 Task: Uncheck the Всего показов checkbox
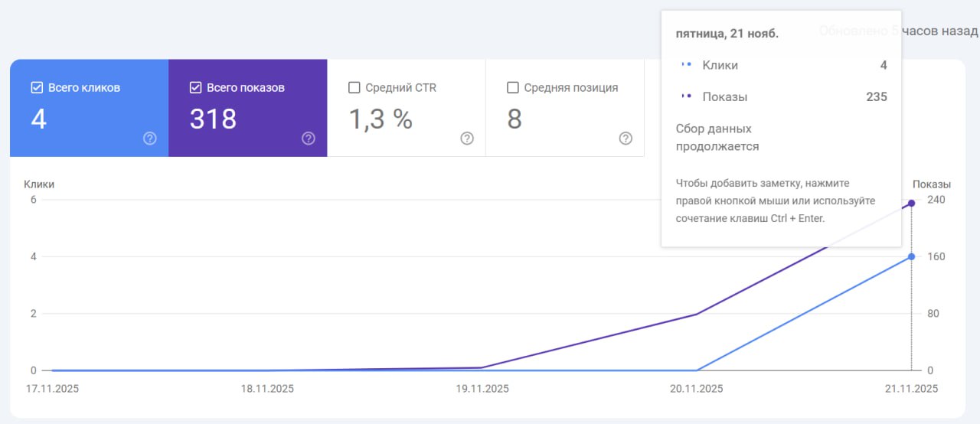[195, 87]
